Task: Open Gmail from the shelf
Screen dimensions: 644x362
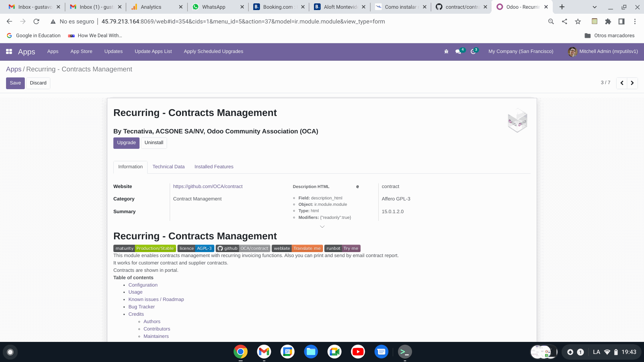Action: point(264,352)
